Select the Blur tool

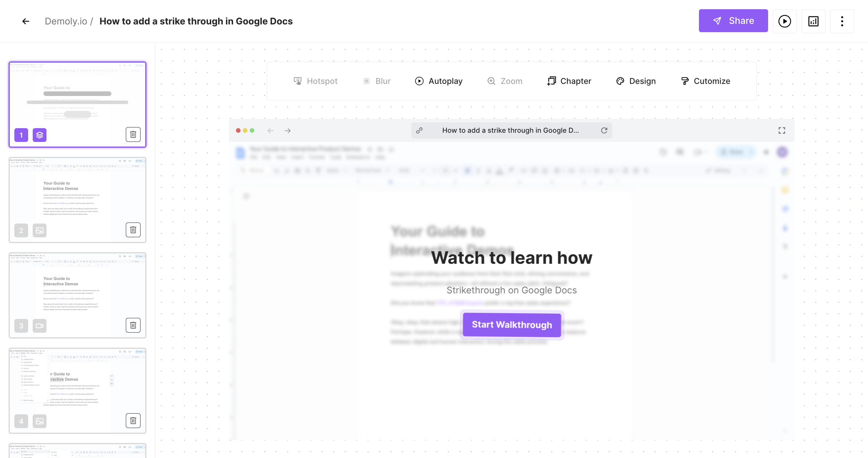(377, 81)
